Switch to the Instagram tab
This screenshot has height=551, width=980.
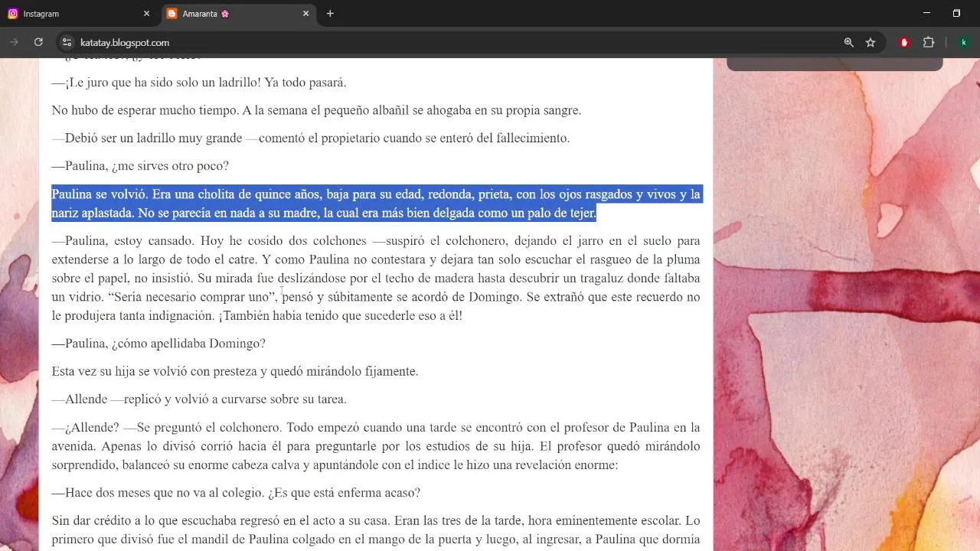[x=79, y=14]
